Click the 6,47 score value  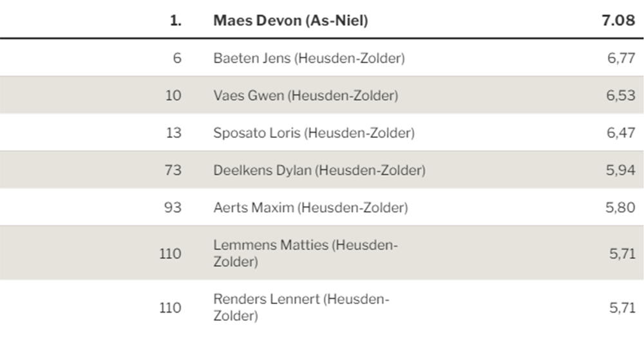pos(621,133)
